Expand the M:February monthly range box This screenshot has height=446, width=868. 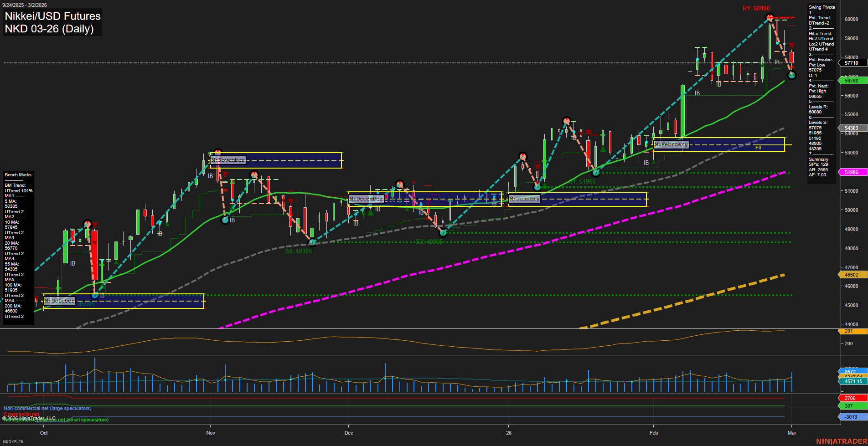[x=671, y=144]
